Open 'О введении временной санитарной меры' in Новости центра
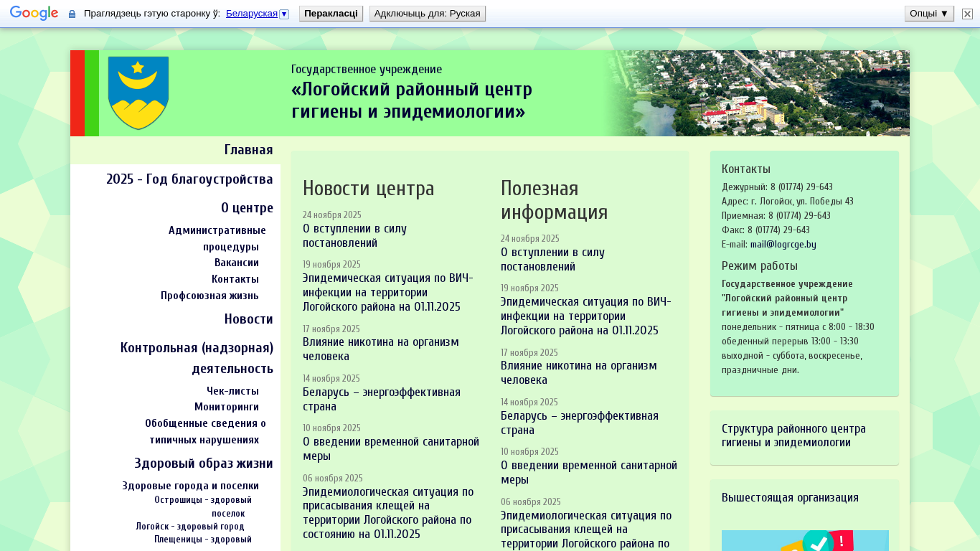The height and width of the screenshot is (551, 980). click(x=391, y=449)
